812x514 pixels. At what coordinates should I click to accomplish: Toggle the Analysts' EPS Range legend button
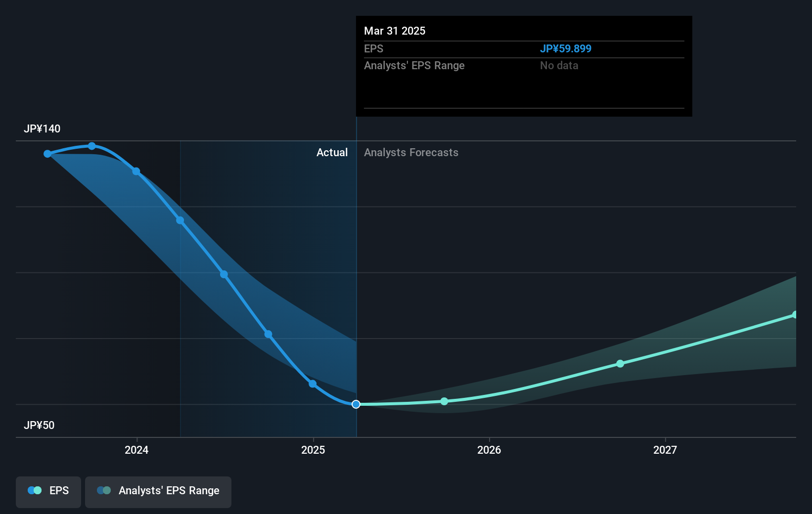158,492
